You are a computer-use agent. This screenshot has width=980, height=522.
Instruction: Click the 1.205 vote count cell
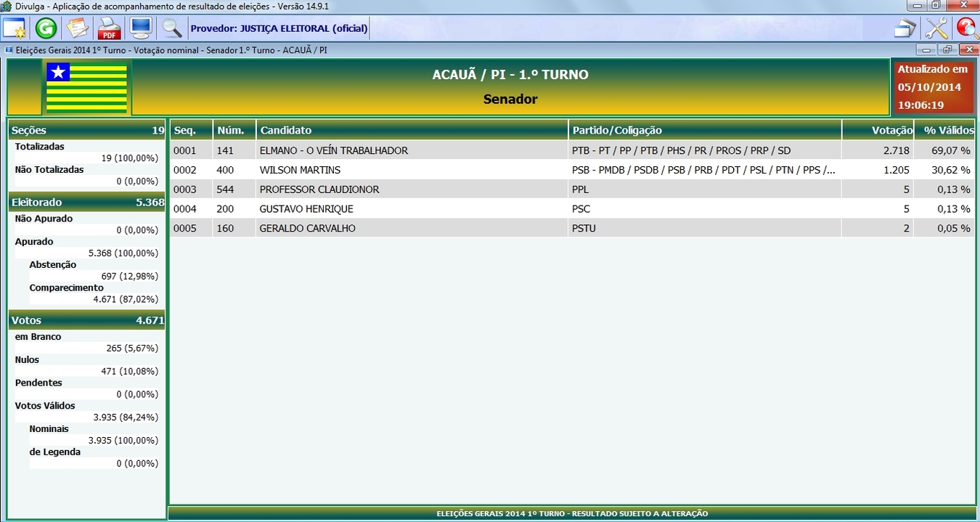pyautogui.click(x=878, y=170)
